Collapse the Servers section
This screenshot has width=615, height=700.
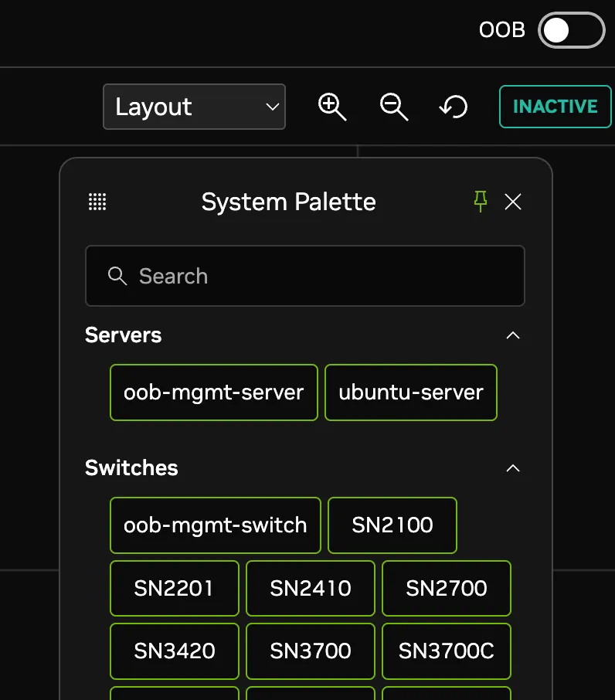513,335
